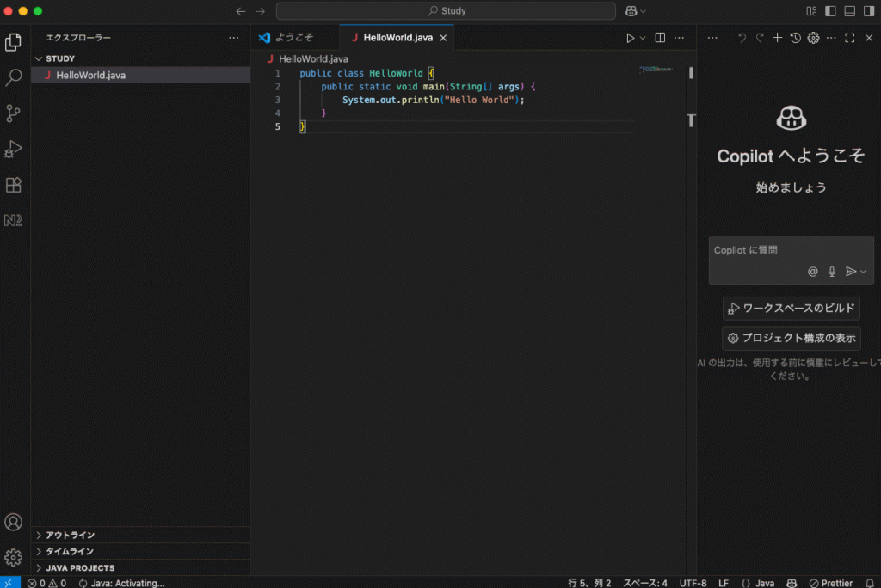Open the errors and warnings count in the status bar
Screen dimensions: 881x588
coord(46,583)
